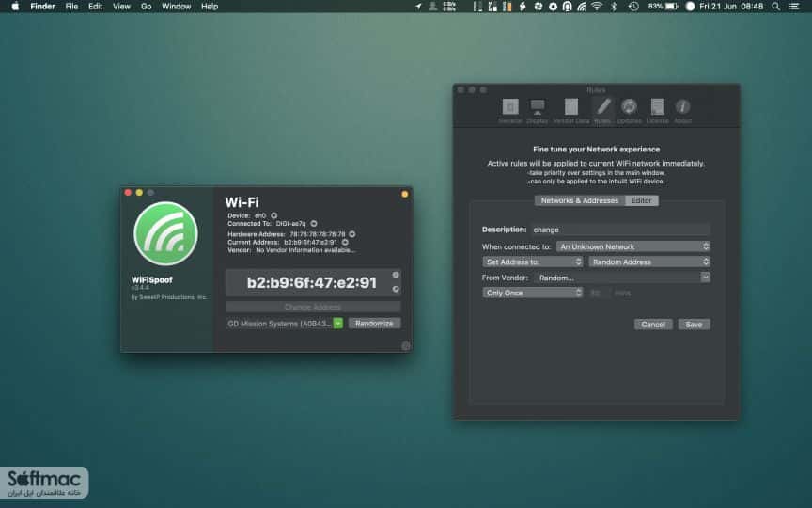
Task: Click Save in the Rules editor
Action: tap(694, 325)
